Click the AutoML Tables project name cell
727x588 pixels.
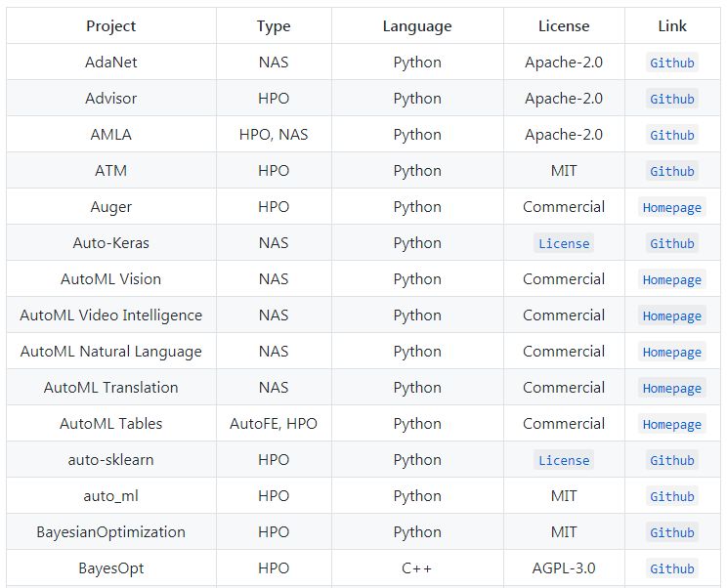coord(111,424)
